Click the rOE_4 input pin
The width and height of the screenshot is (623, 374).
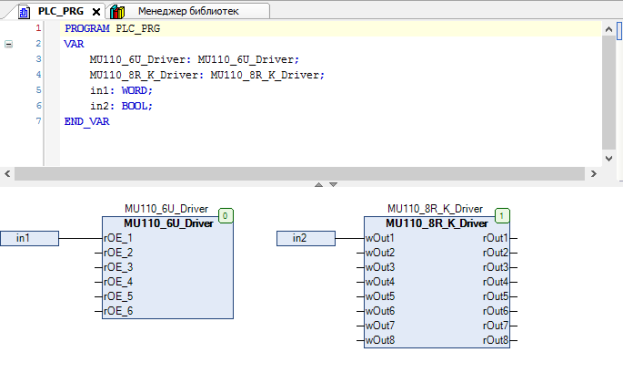(118, 282)
